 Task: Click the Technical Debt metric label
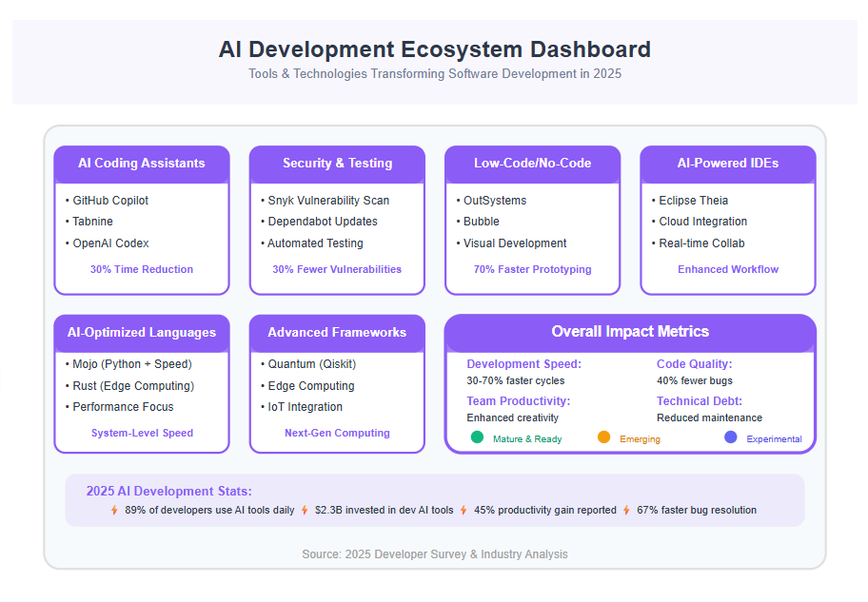(700, 401)
